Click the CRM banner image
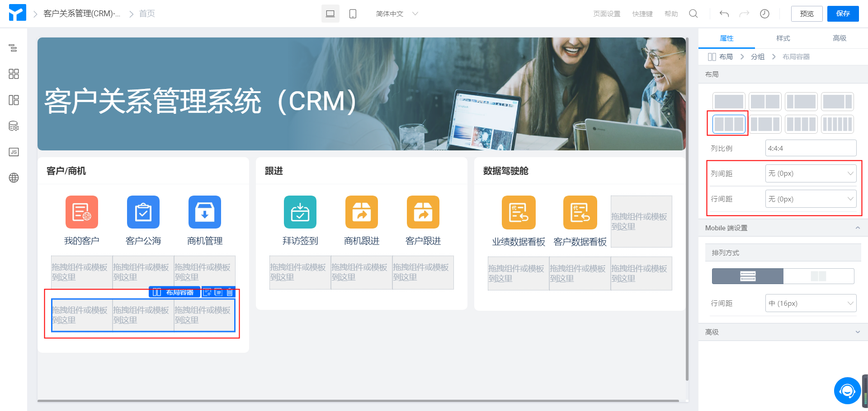 [x=362, y=94]
